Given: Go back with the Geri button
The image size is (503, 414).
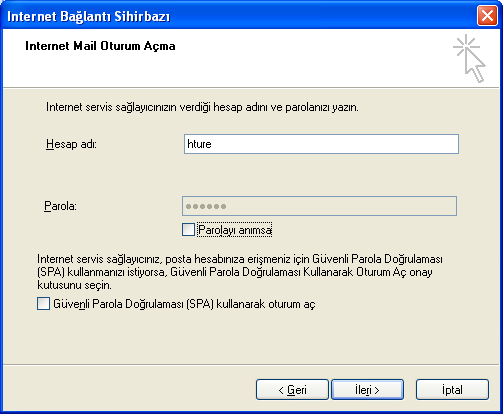Looking at the screenshot, I should (292, 389).
